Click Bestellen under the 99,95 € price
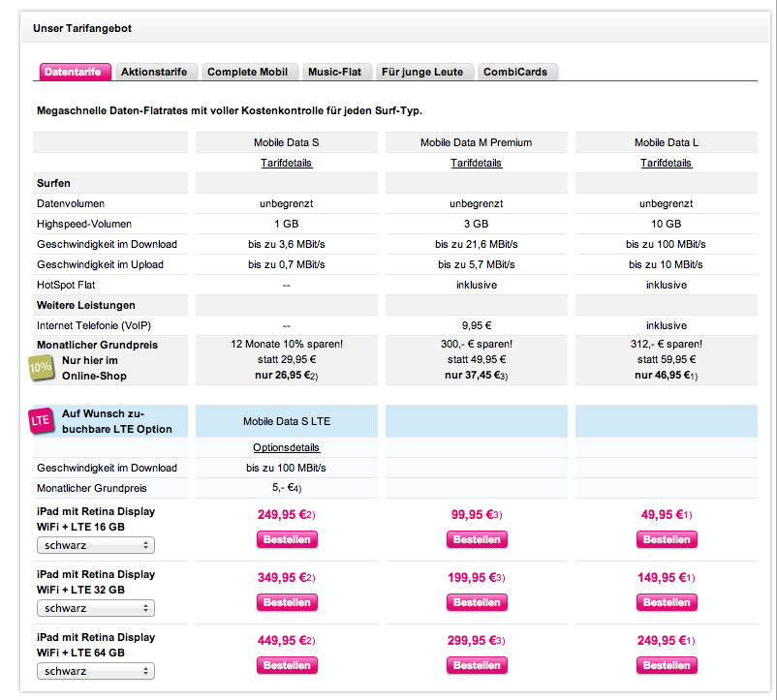777x700 pixels. point(477,539)
